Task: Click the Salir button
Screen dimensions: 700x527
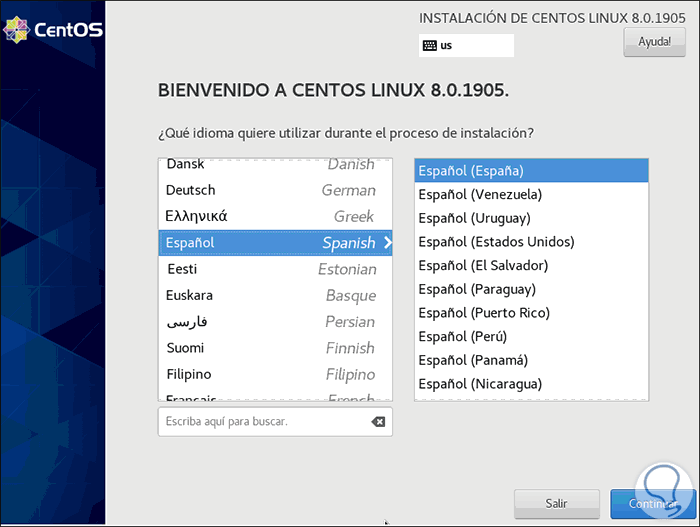Action: (x=556, y=504)
